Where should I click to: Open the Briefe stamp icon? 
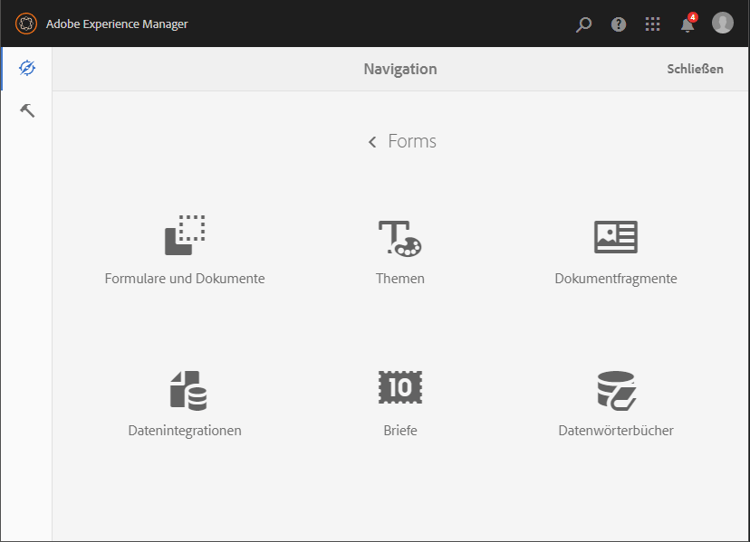pos(400,387)
